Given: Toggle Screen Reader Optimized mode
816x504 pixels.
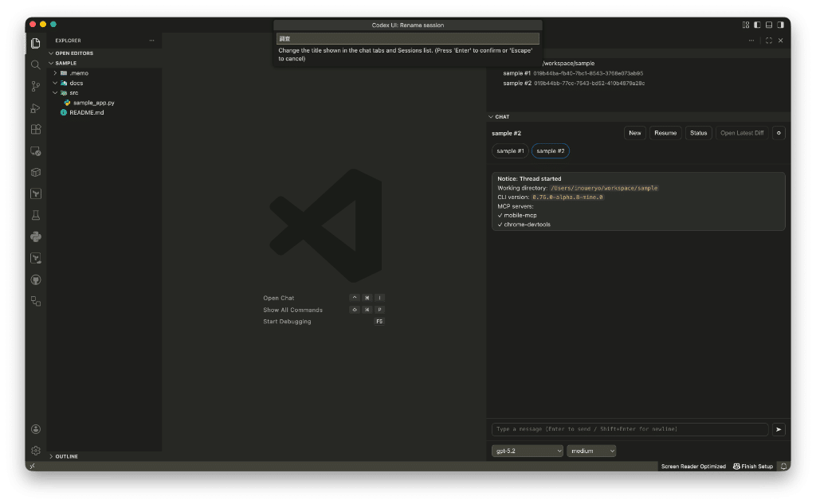Looking at the screenshot, I should click(x=692, y=466).
